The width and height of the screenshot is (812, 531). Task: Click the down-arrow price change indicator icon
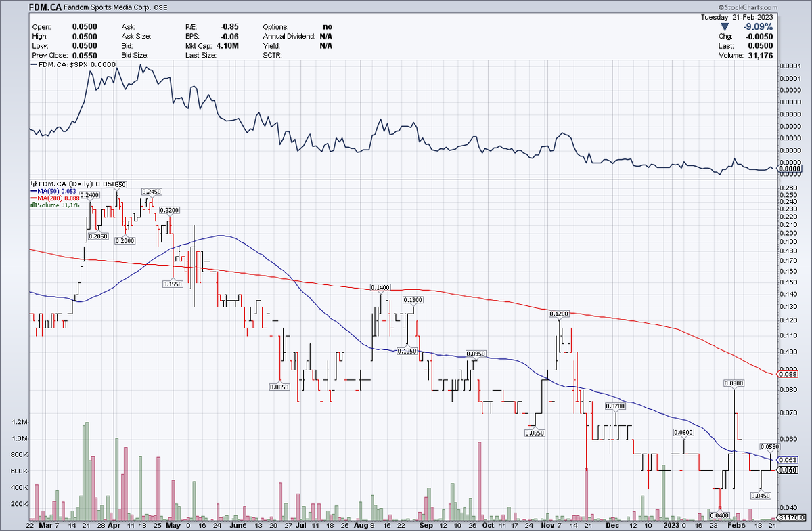click(x=724, y=26)
